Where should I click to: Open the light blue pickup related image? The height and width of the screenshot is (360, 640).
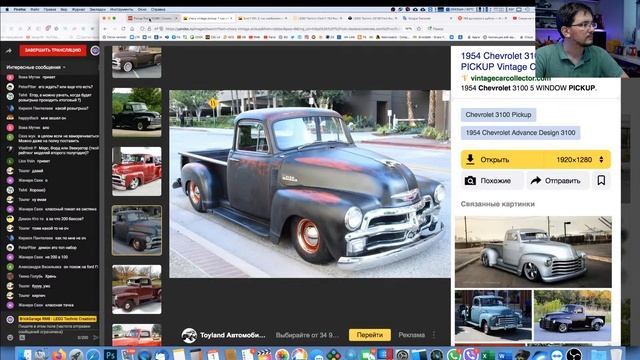493,316
